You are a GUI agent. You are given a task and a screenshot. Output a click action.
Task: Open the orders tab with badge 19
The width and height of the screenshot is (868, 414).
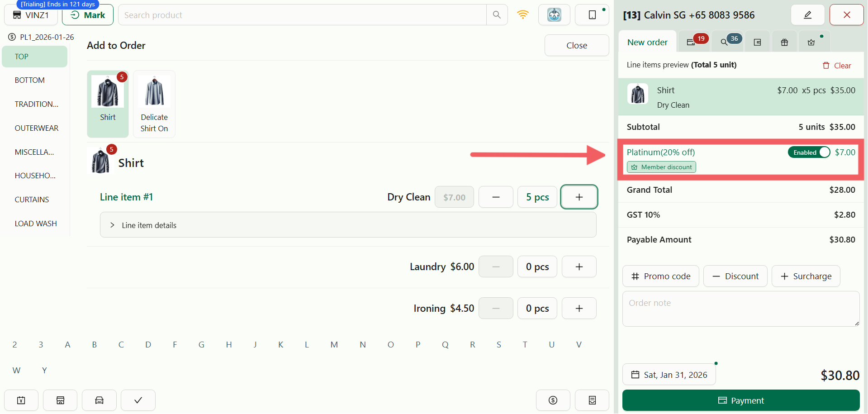click(695, 42)
